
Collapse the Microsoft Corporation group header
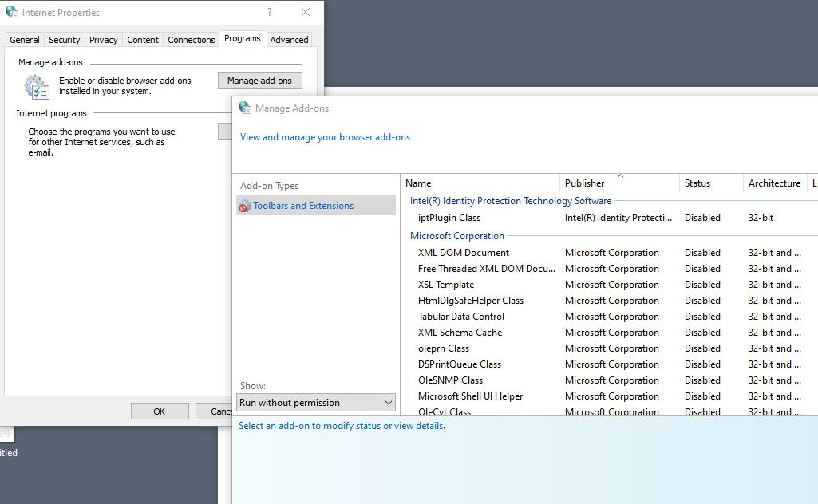[x=456, y=236]
